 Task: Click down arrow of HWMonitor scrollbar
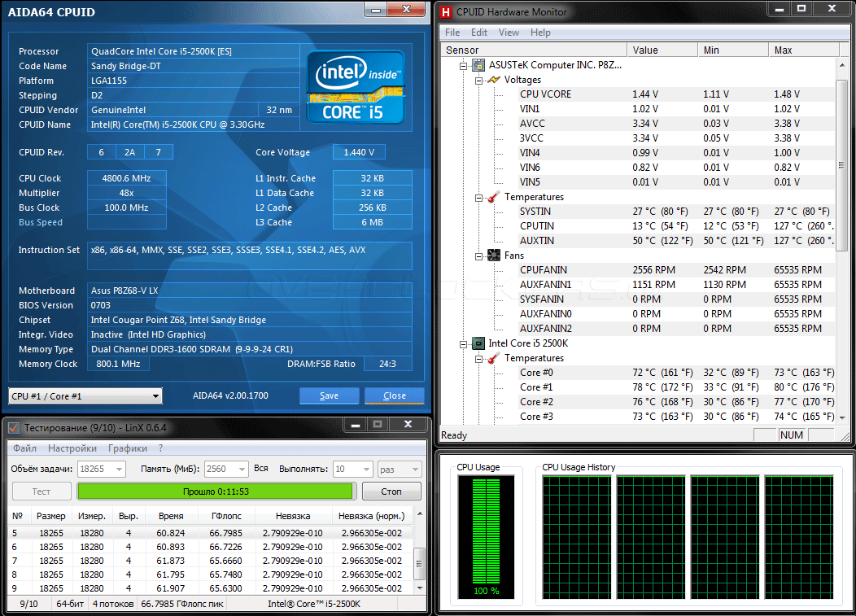pyautogui.click(x=841, y=417)
